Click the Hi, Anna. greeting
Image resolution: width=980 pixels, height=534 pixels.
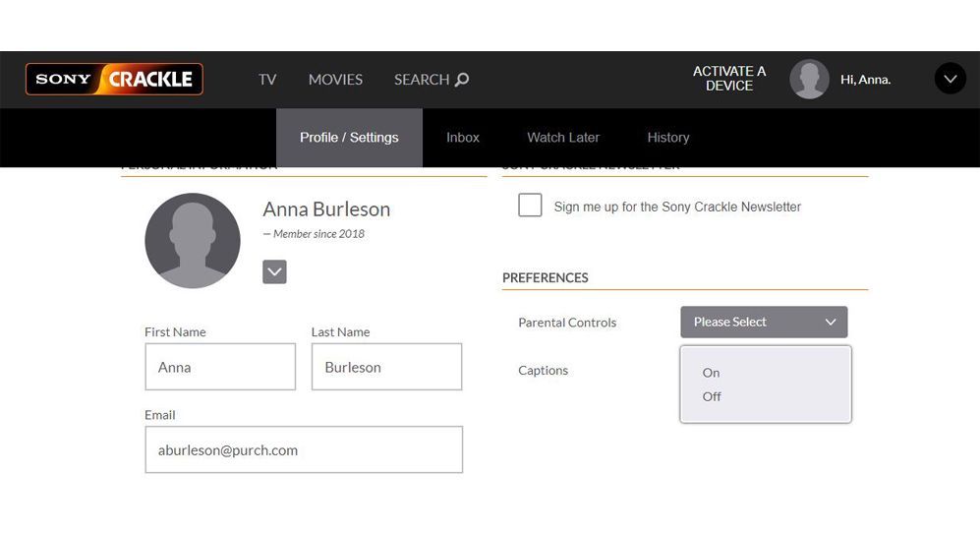point(866,80)
